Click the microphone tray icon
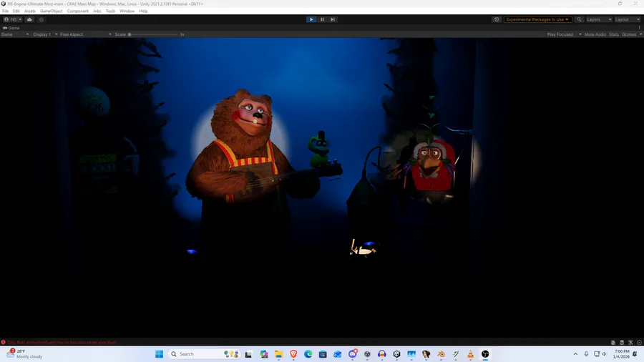This screenshot has height=362, width=644. [x=586, y=354]
